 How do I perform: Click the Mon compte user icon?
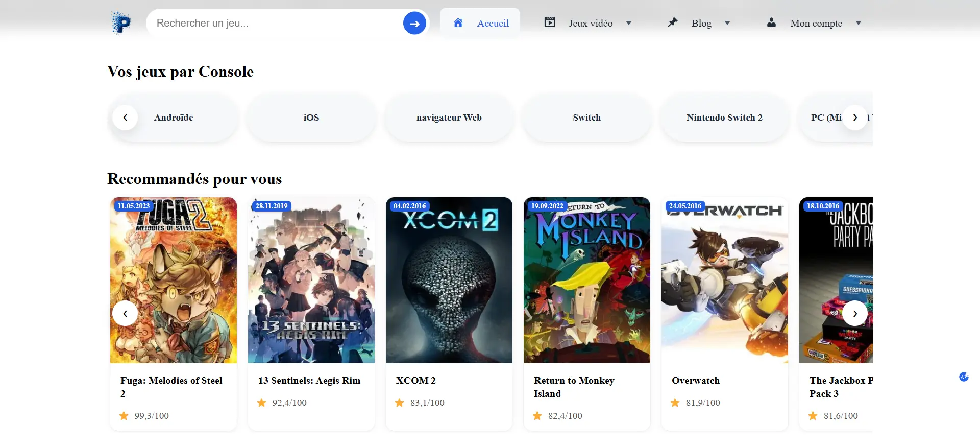point(771,22)
